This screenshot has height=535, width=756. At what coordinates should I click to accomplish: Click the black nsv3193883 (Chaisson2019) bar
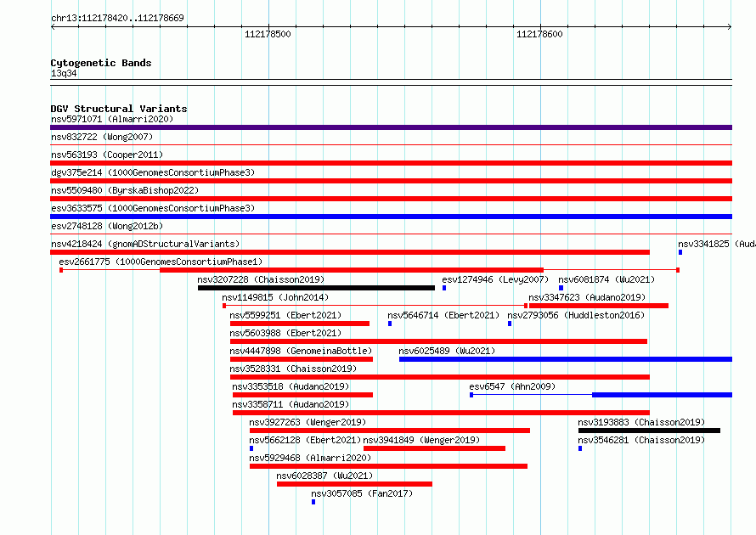(649, 431)
